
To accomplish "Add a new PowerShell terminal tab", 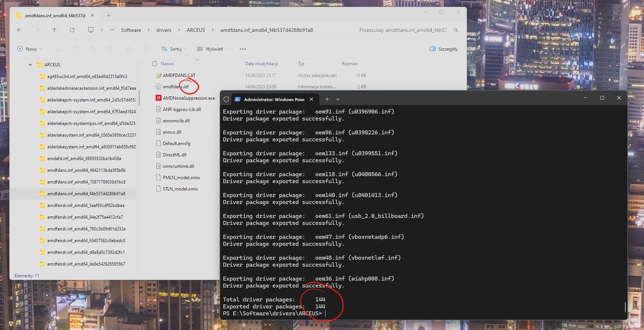I will pyautogui.click(x=327, y=99).
